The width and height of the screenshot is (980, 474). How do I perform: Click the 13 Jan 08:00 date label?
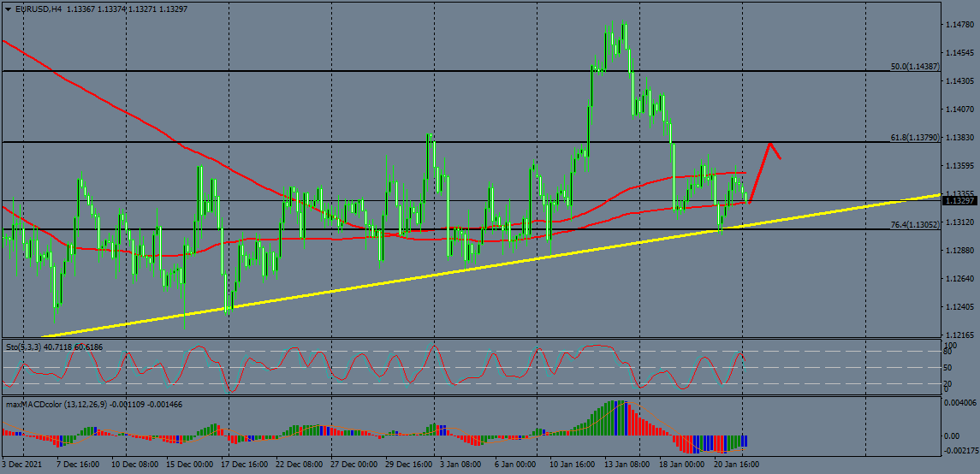coord(629,465)
